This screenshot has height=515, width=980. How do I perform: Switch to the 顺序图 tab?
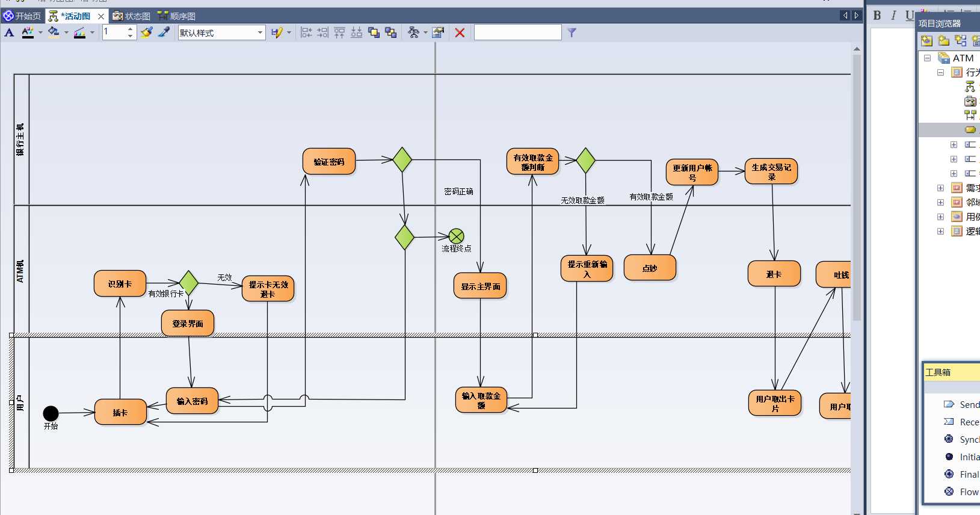coord(177,16)
